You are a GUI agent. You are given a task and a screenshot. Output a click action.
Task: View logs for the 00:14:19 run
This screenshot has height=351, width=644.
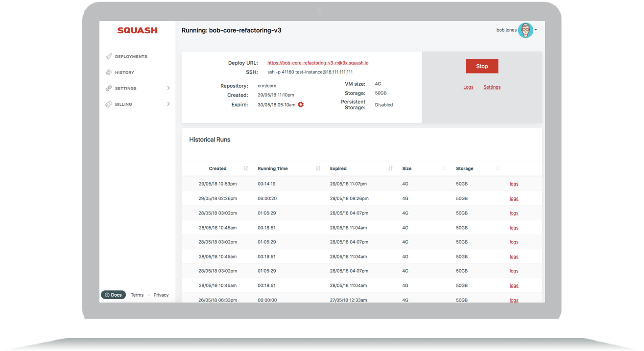click(514, 184)
